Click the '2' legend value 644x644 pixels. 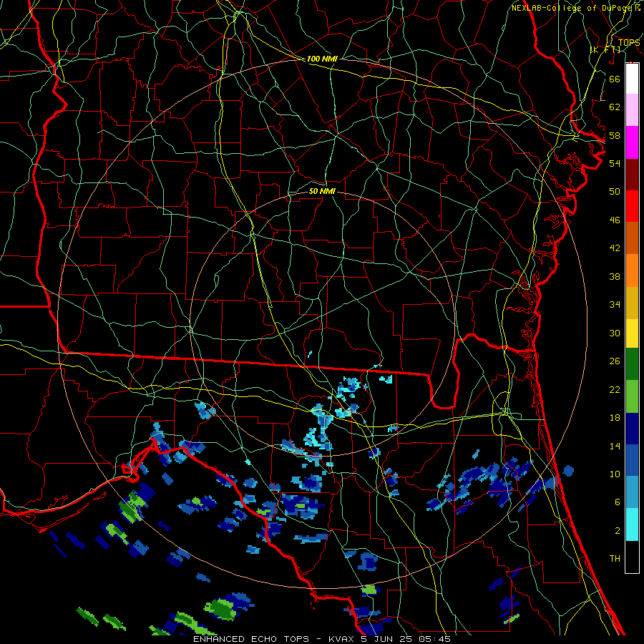[618, 531]
